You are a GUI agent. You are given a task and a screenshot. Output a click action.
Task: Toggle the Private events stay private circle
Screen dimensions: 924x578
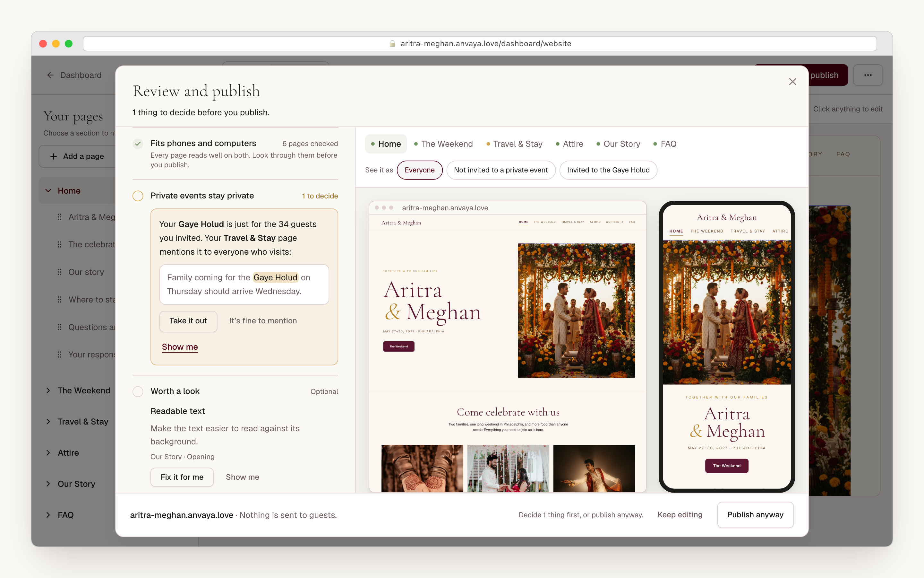click(x=138, y=196)
